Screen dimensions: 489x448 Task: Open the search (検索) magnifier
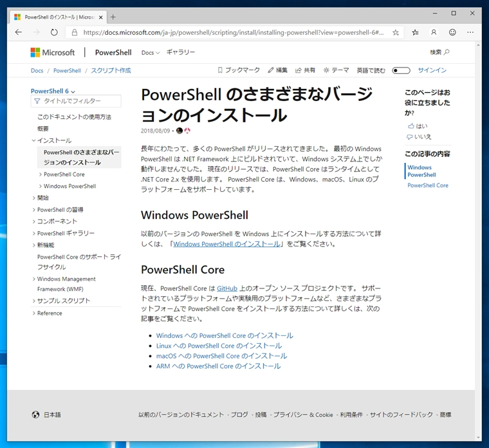tap(439, 52)
